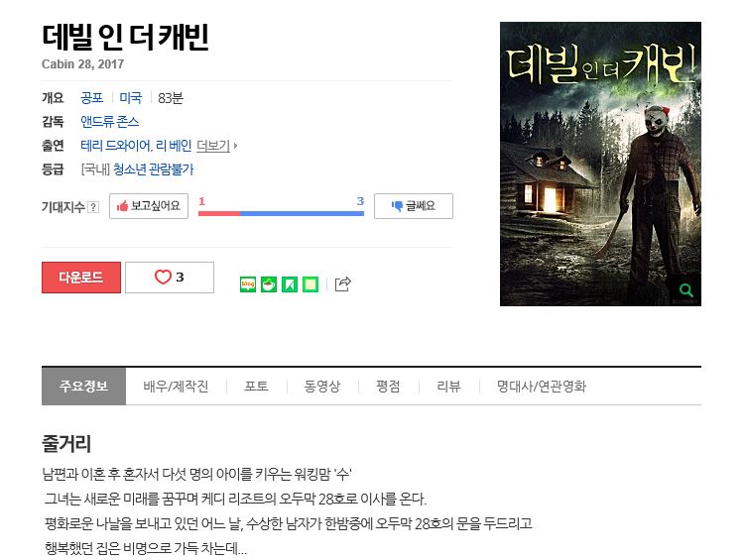
Task: Switch to the 배우/제작진 tab
Action: pos(176,386)
